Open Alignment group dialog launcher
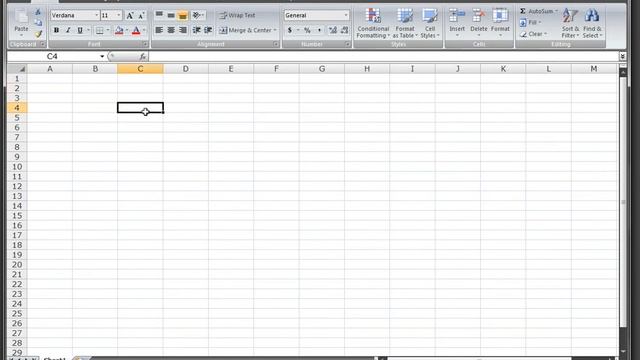640x360 pixels. (276, 44)
